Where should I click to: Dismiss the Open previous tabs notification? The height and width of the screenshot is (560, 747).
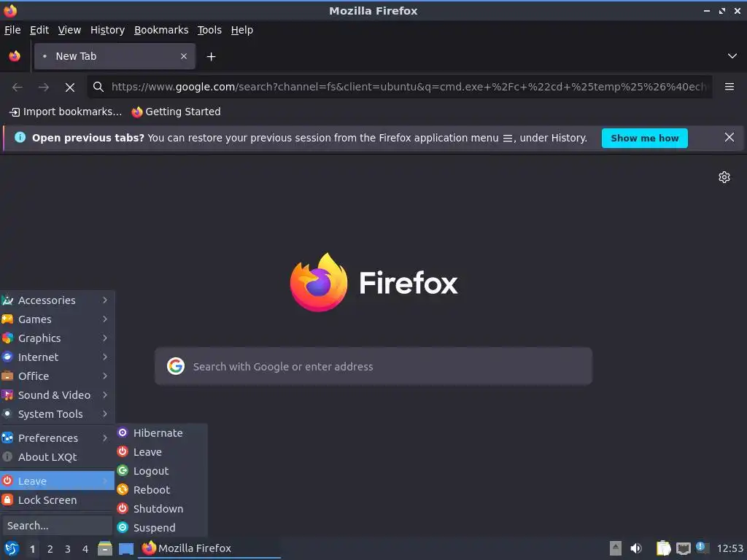tap(729, 138)
